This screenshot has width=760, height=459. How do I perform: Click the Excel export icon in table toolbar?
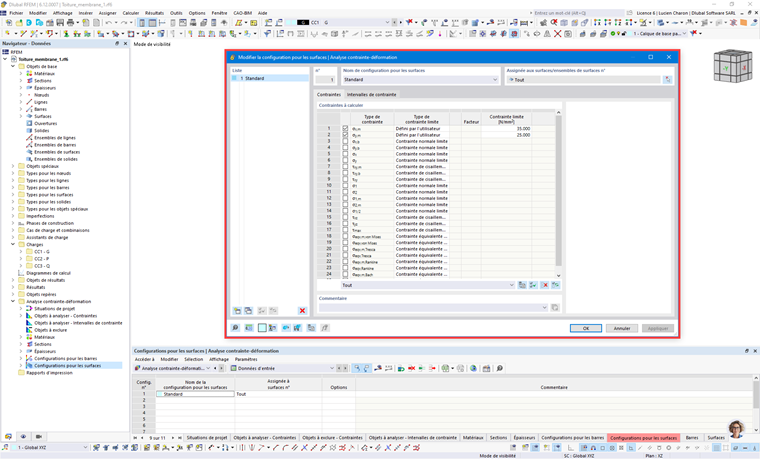tap(445, 368)
